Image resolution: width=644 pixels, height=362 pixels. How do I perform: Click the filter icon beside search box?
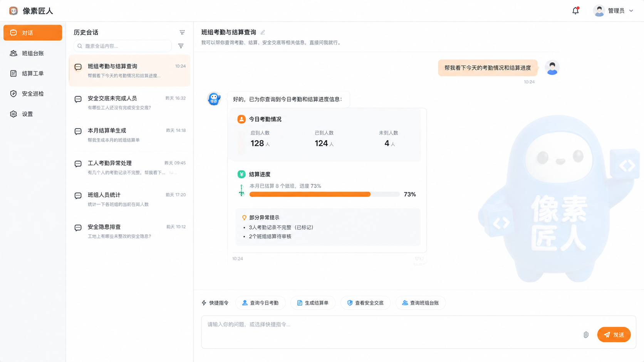(x=181, y=46)
